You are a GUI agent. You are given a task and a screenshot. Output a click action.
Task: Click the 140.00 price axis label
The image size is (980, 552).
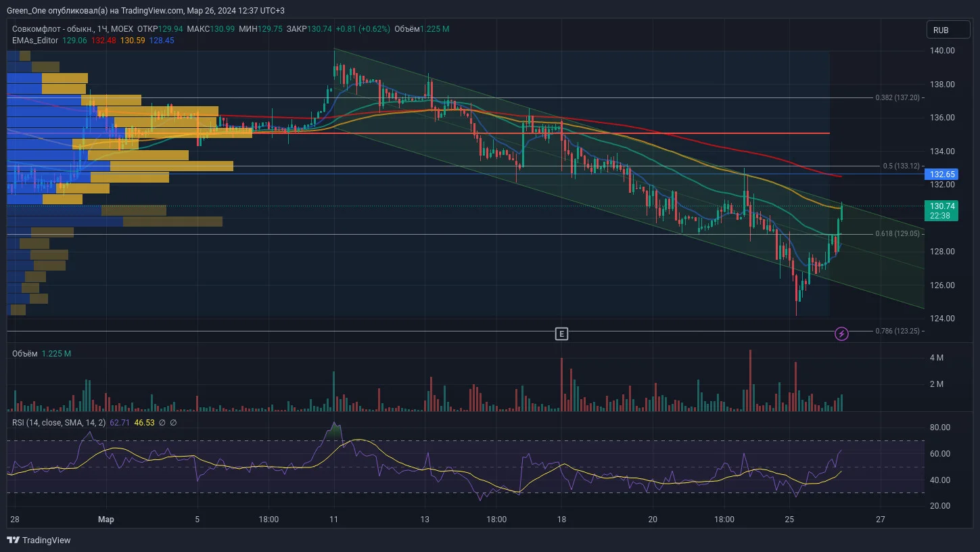[942, 51]
